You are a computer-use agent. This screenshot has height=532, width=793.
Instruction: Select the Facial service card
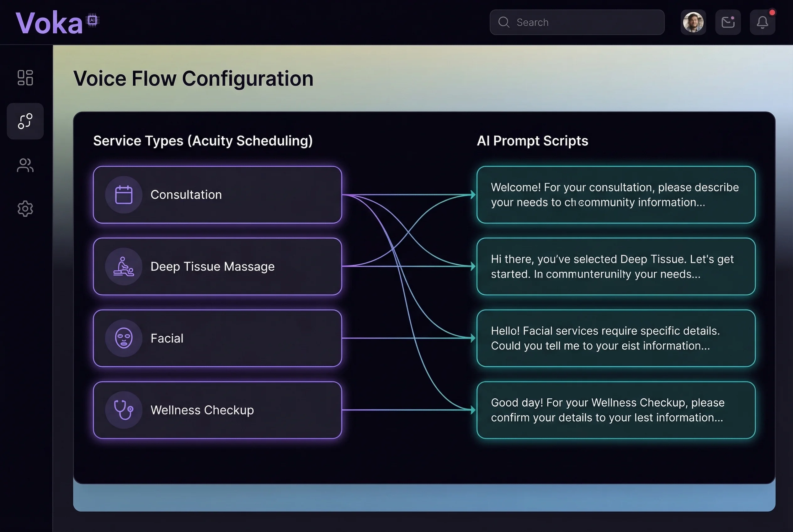pos(217,338)
